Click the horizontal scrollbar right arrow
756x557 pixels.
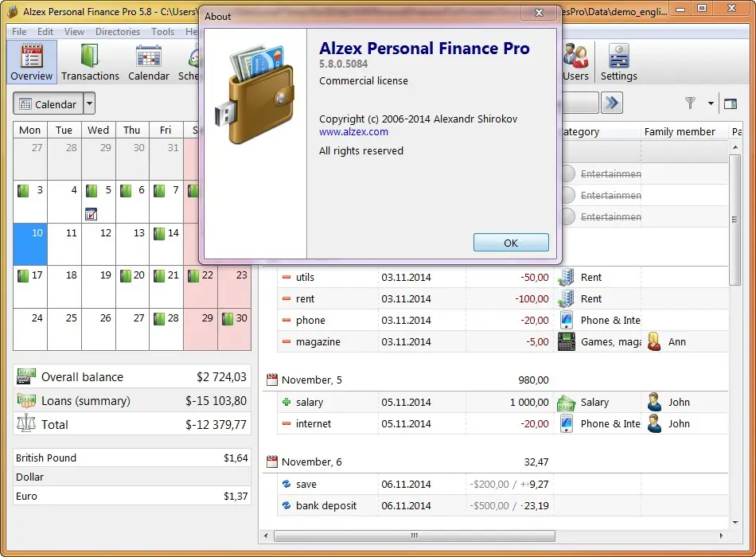point(721,536)
